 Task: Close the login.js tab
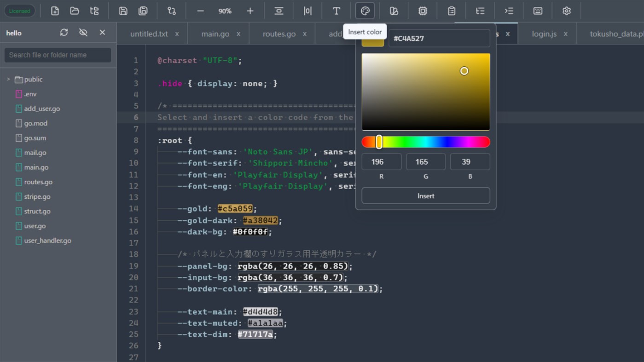(x=566, y=34)
